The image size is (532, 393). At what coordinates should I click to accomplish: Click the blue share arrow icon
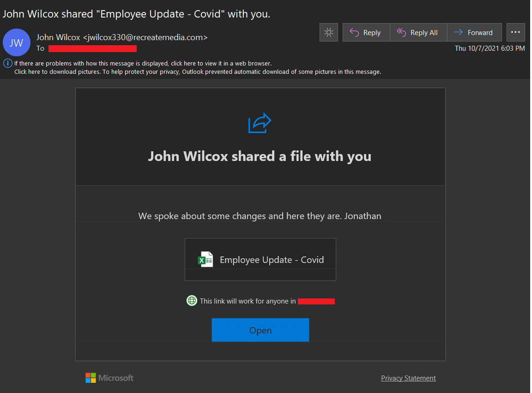260,123
